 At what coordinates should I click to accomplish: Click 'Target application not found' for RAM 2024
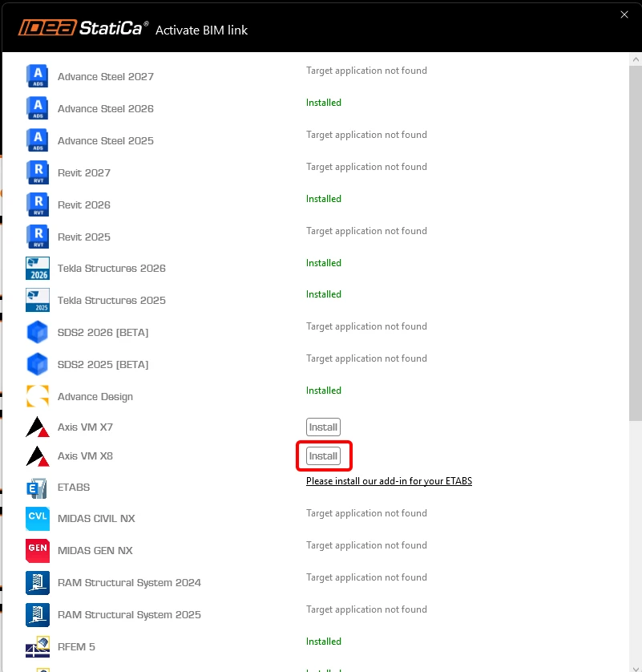tap(366, 577)
